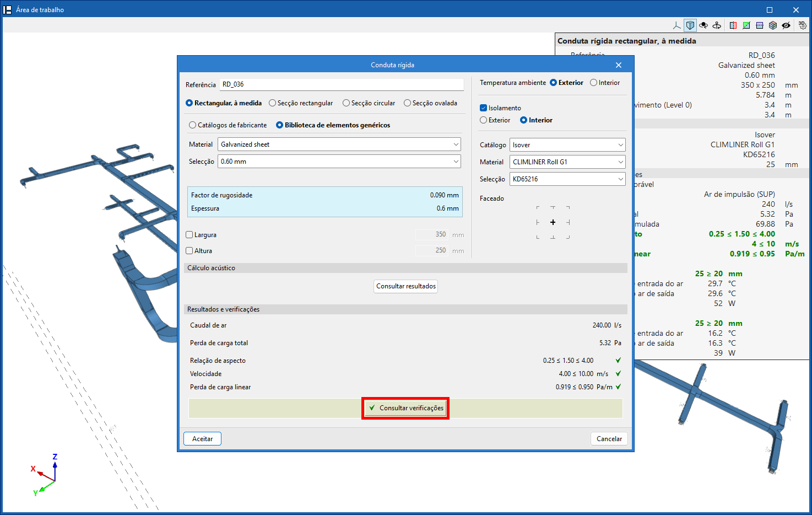The image size is (812, 515).
Task: Set Faceado alignment to middle-left
Action: (538, 222)
